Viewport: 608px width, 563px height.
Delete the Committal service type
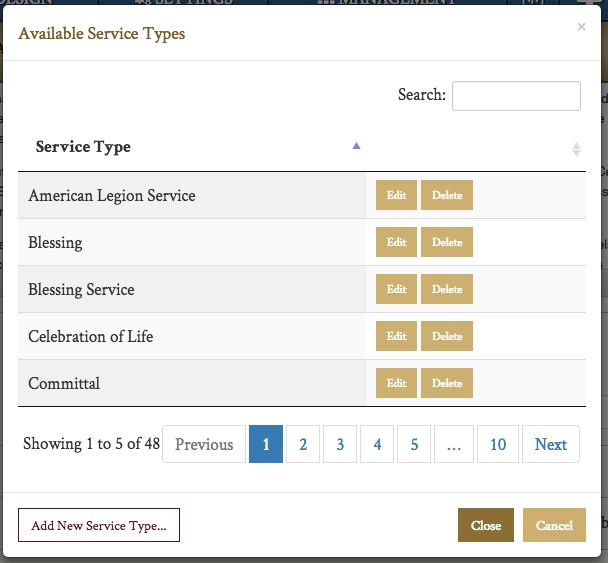coord(447,384)
